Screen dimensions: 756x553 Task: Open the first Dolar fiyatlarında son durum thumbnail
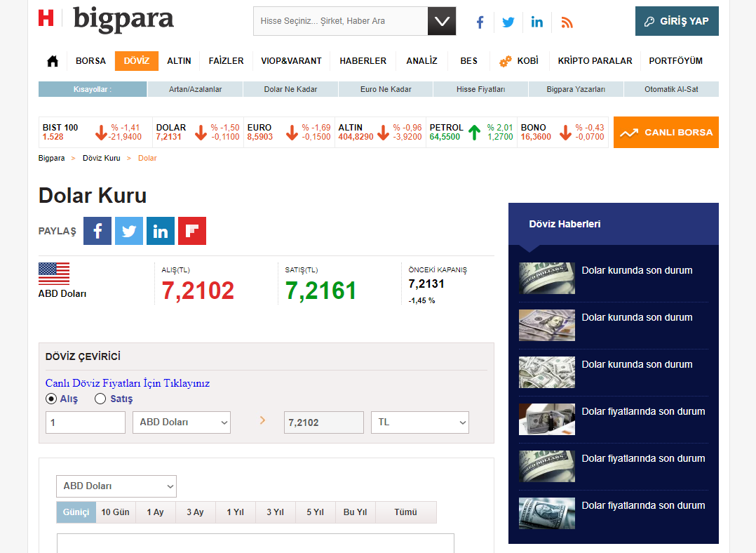[x=547, y=420]
